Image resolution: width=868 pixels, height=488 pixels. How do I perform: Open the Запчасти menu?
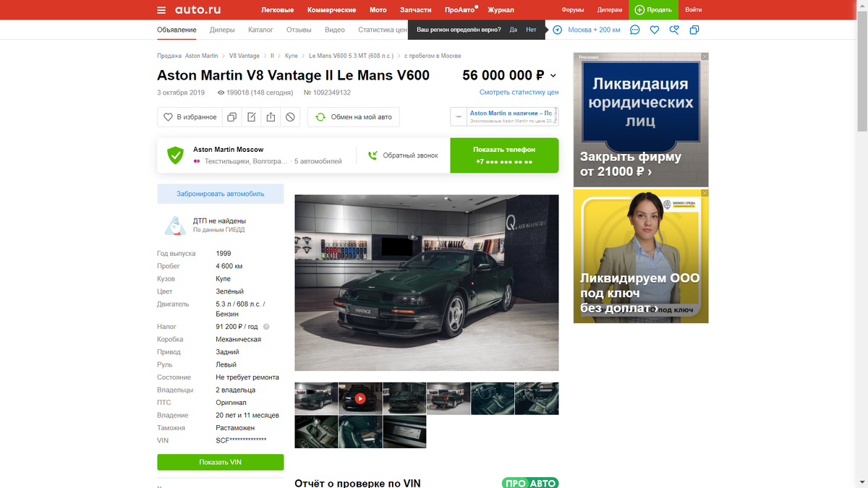(415, 10)
